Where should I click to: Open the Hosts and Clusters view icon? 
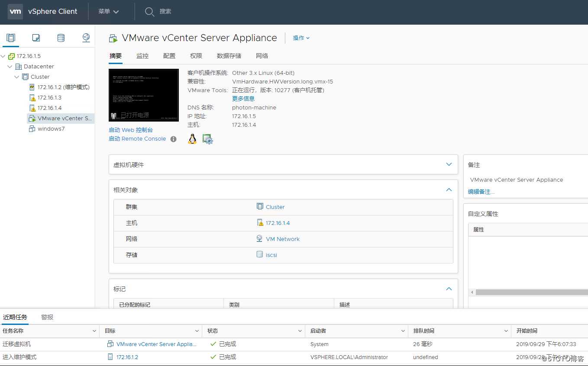pos(11,38)
